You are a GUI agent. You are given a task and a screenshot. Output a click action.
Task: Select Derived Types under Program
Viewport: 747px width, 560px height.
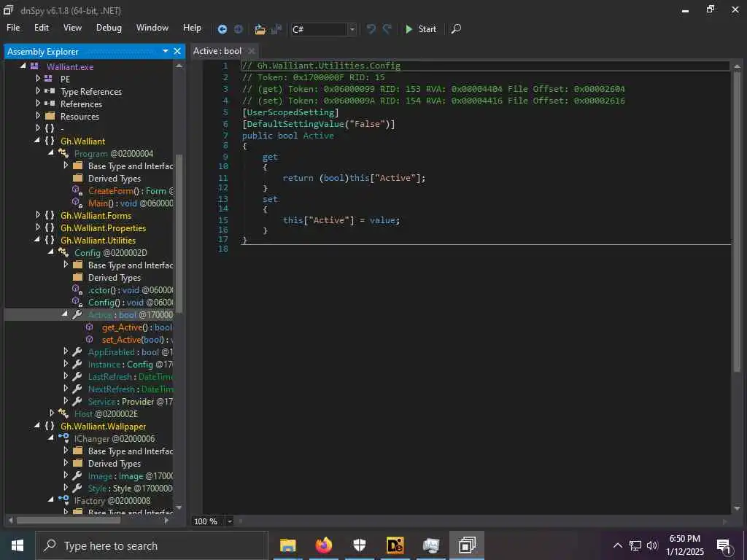click(115, 178)
